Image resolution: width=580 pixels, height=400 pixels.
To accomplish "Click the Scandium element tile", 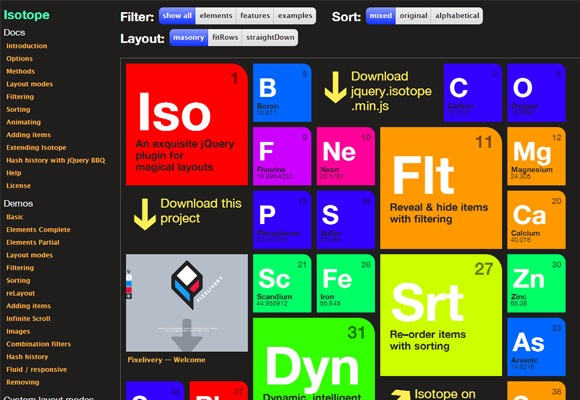I will (282, 283).
